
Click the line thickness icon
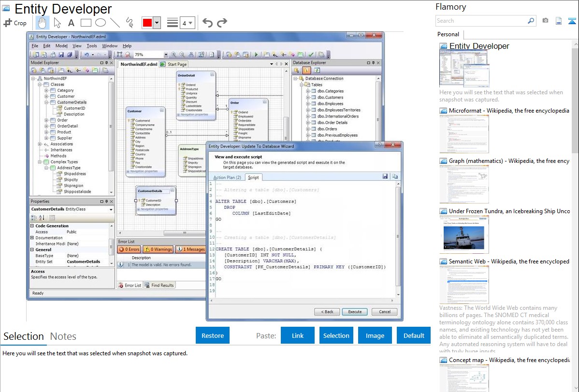coord(173,23)
